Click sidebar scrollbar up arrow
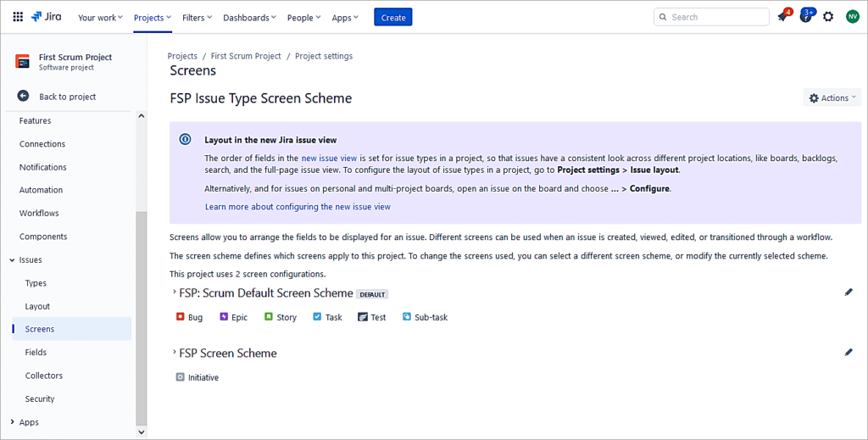This screenshot has height=440, width=868. tap(142, 116)
